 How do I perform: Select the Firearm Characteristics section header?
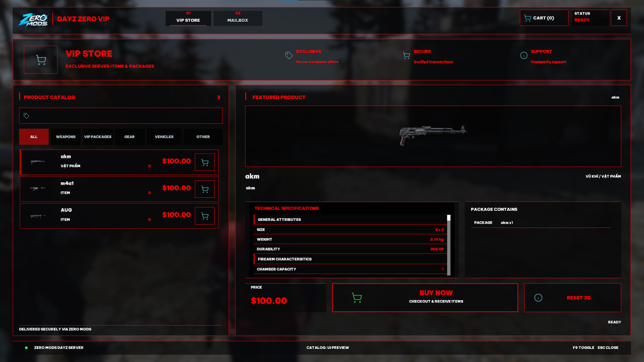[x=350, y=259]
